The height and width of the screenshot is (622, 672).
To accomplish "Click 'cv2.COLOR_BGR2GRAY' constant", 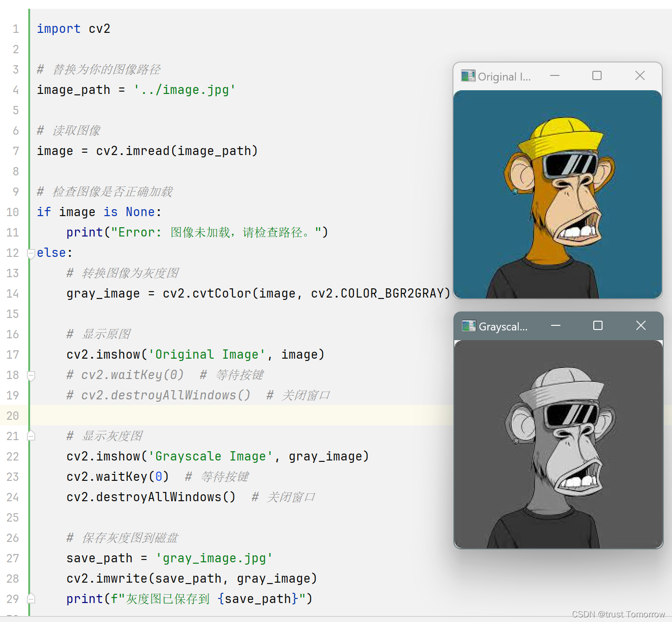I will [x=377, y=293].
